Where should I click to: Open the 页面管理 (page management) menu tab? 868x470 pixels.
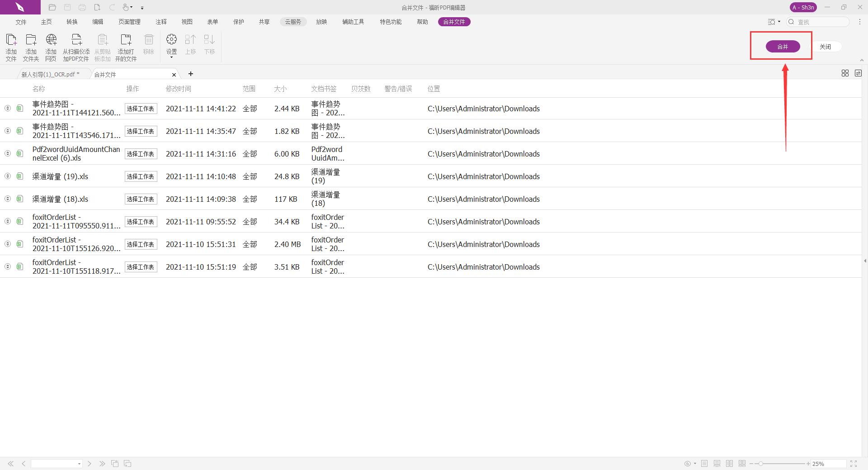[x=129, y=22]
